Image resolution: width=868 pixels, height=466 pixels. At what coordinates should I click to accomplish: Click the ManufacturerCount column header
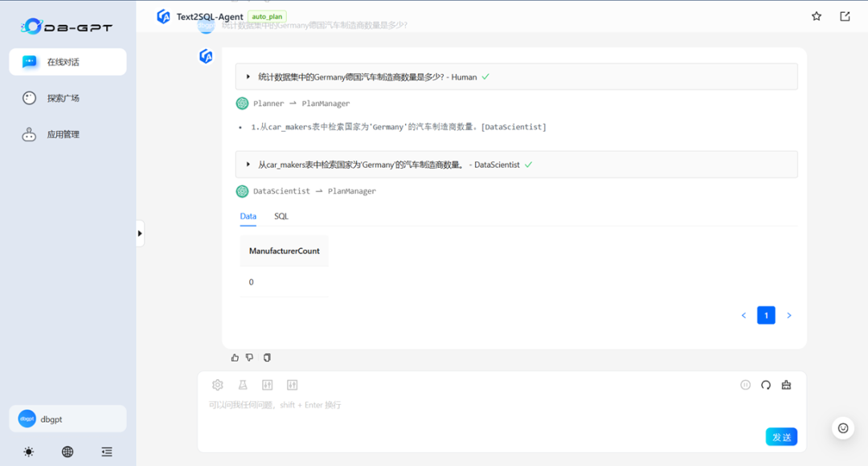(x=284, y=251)
